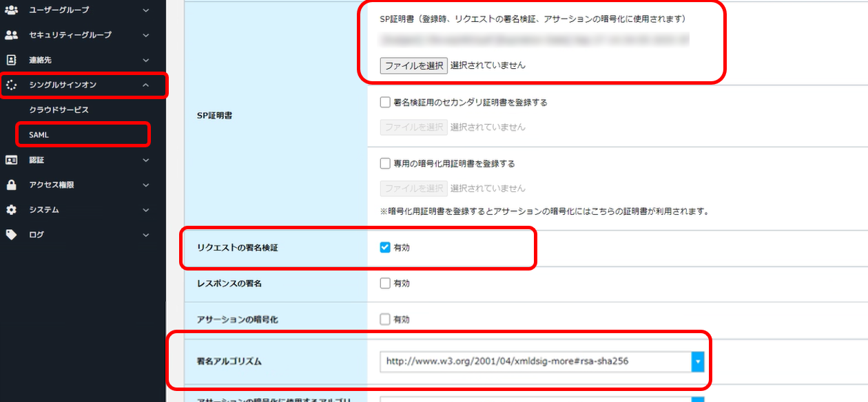Open the SAML submenu item

coord(39,135)
